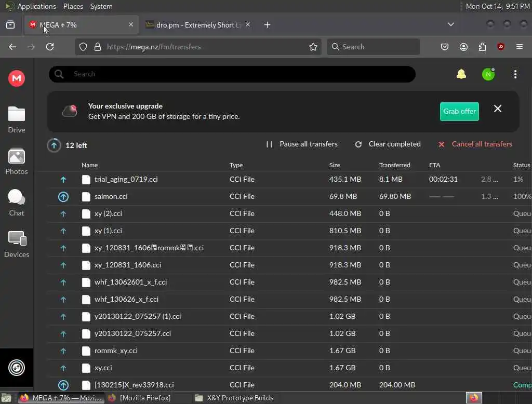Close the dro.pm tab
The image size is (532, 404).
(248, 24)
